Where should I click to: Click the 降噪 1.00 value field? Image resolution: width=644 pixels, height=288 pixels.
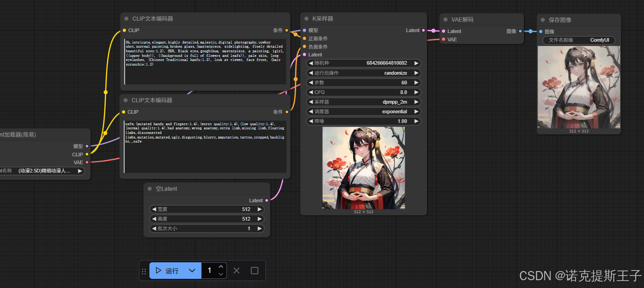pos(363,121)
